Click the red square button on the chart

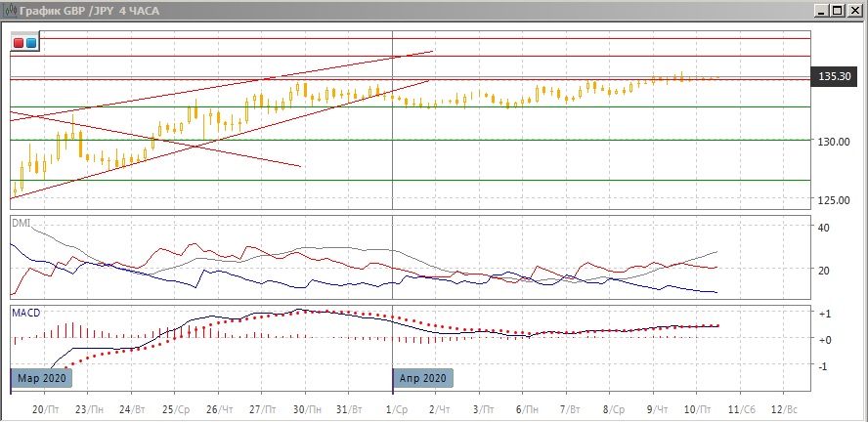click(x=19, y=43)
